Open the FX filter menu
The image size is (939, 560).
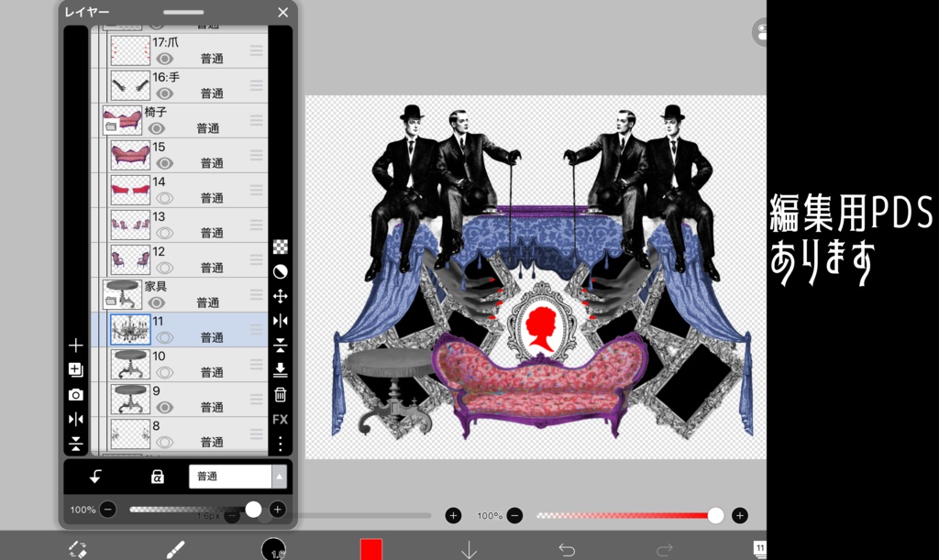click(281, 420)
